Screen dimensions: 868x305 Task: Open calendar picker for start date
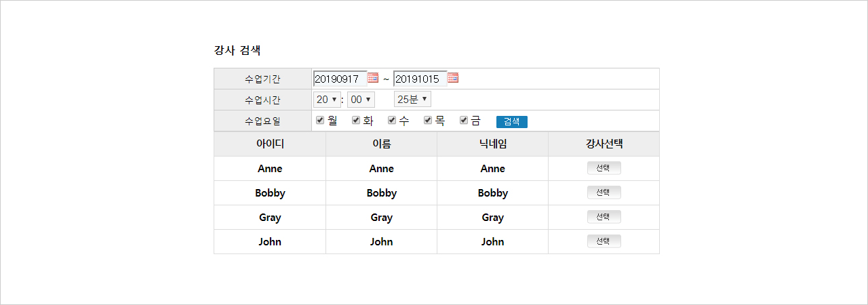[373, 78]
